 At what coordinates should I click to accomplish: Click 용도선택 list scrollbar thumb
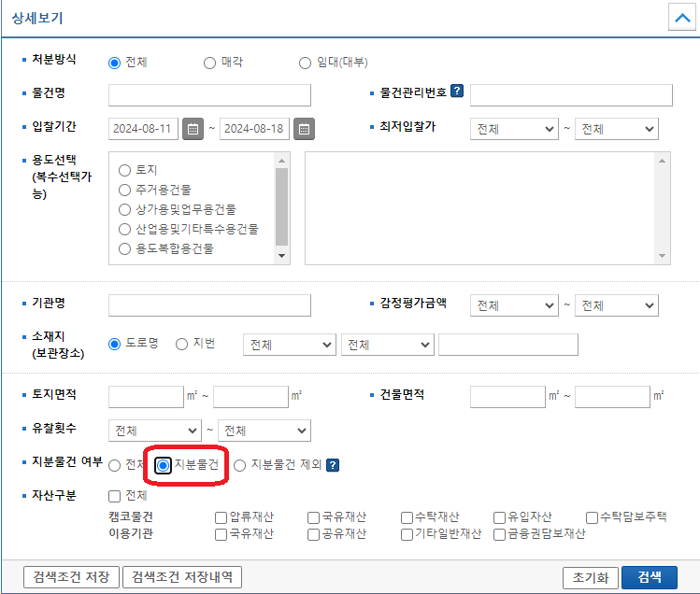click(x=281, y=206)
